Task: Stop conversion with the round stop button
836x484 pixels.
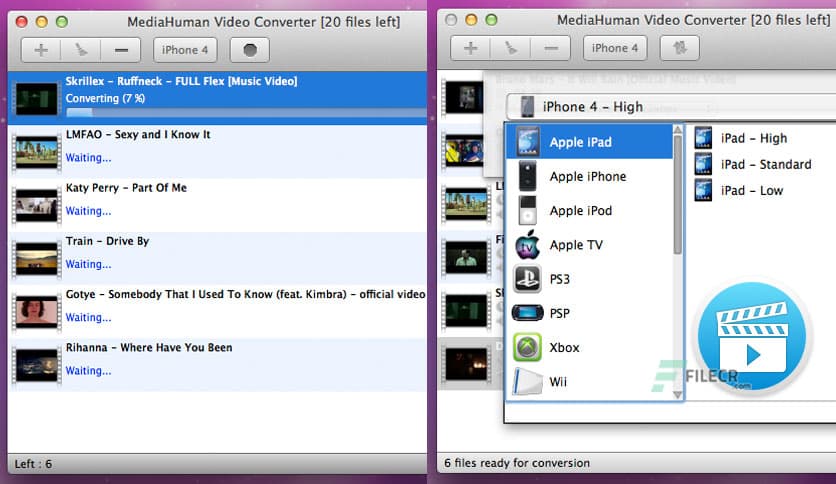Action: tap(250, 50)
